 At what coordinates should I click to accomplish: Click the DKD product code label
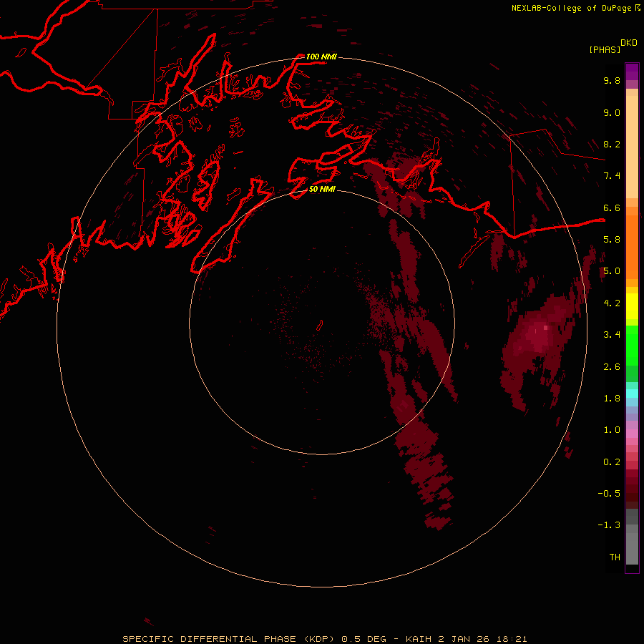pyautogui.click(x=629, y=43)
